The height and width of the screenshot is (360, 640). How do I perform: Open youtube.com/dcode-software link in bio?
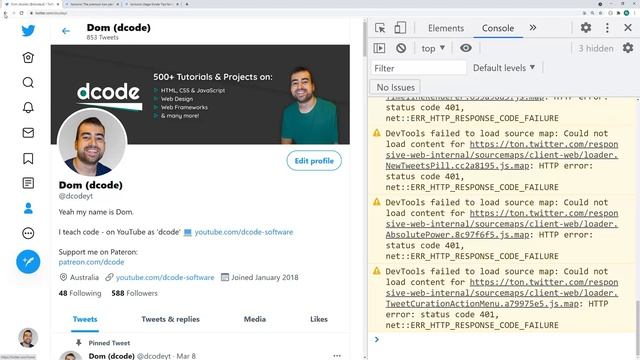coord(244,232)
